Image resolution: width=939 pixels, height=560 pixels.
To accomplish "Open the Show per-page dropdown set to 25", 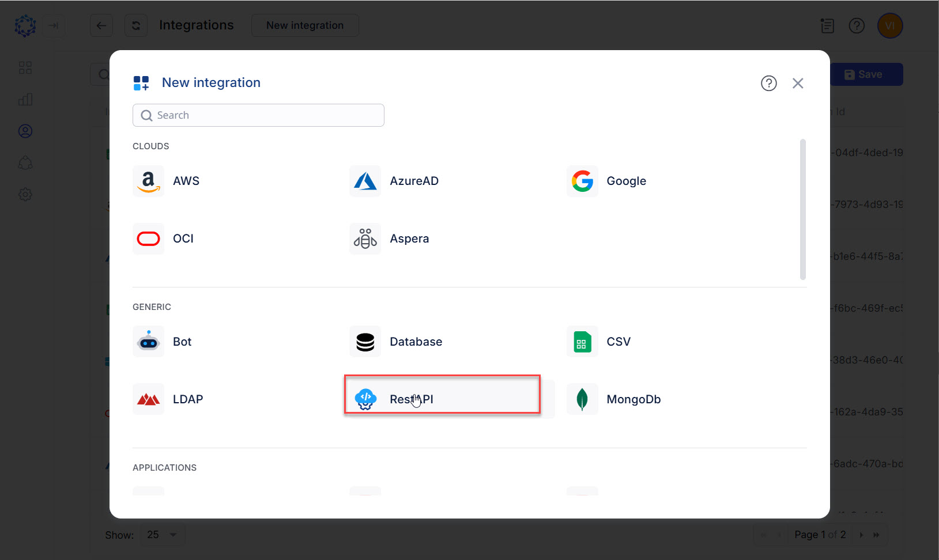I will (x=162, y=535).
